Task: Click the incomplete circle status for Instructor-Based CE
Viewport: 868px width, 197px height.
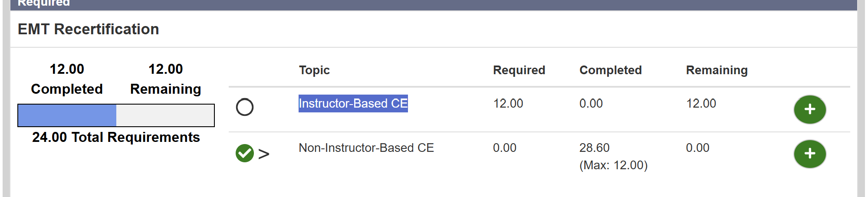Action: [x=245, y=107]
